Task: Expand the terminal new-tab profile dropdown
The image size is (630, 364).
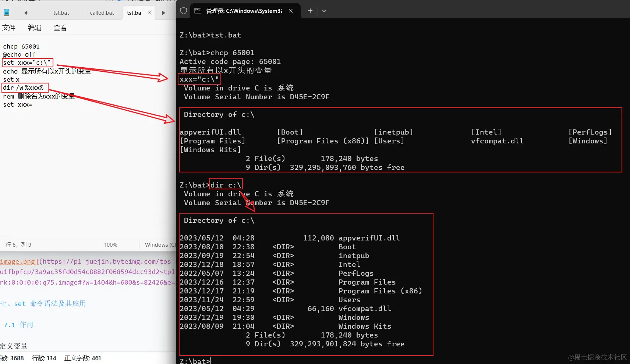Action: coord(324,11)
